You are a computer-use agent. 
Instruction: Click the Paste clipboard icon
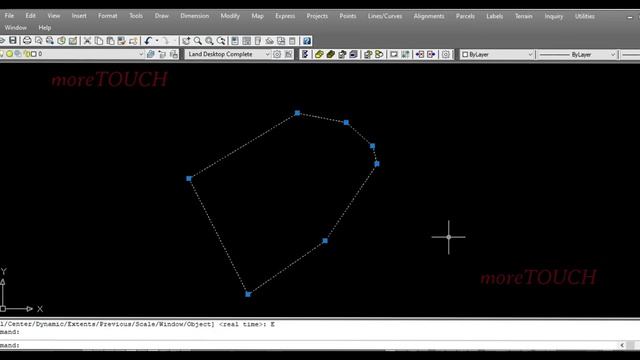(x=110, y=40)
